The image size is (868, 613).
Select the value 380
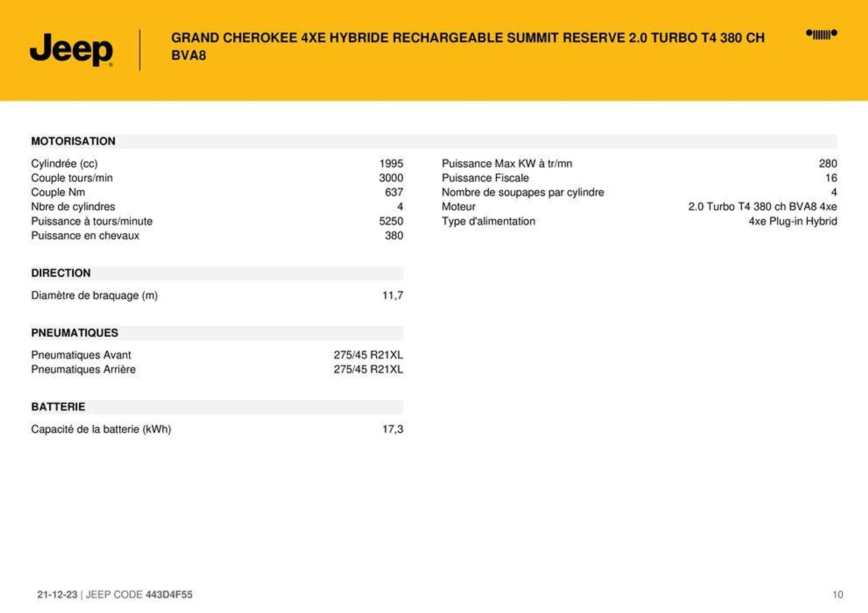coord(394,236)
